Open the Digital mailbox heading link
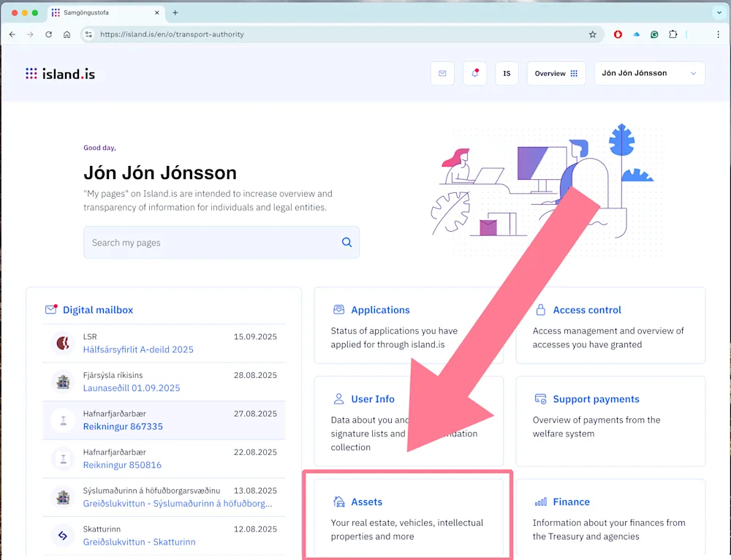 [98, 310]
